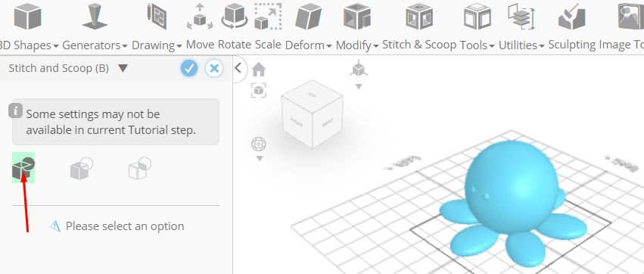Confirm Stitch and Scoop with the checkmark
Screen dimensions: 644x274
189,68
